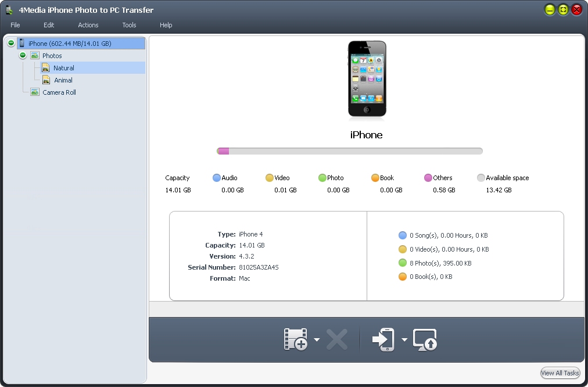Close the application window
This screenshot has width=588, height=387.
click(577, 10)
